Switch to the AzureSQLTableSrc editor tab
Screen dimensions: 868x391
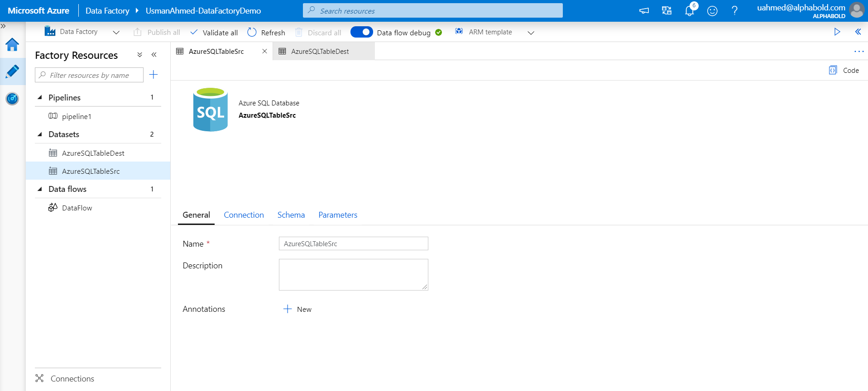(216, 52)
